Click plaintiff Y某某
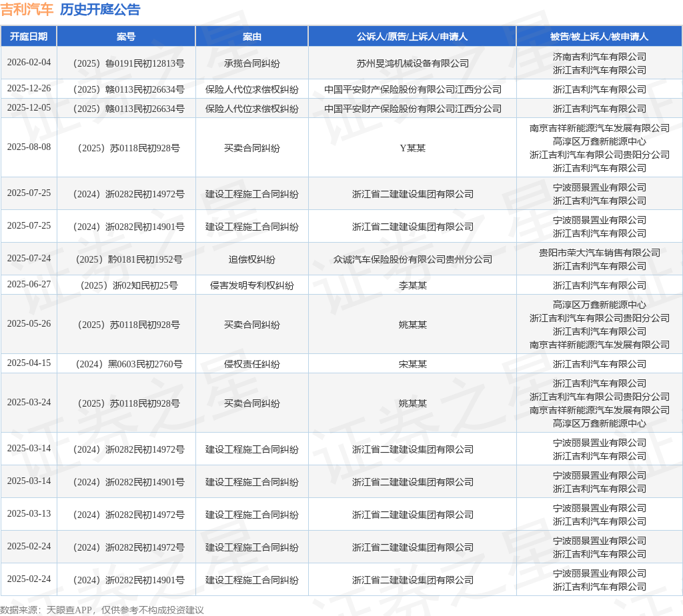 pyautogui.click(x=412, y=148)
